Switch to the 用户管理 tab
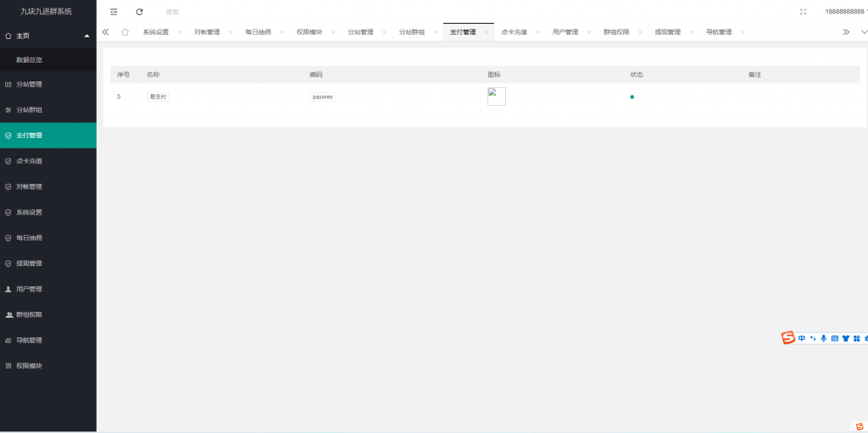868x433 pixels. [x=565, y=32]
